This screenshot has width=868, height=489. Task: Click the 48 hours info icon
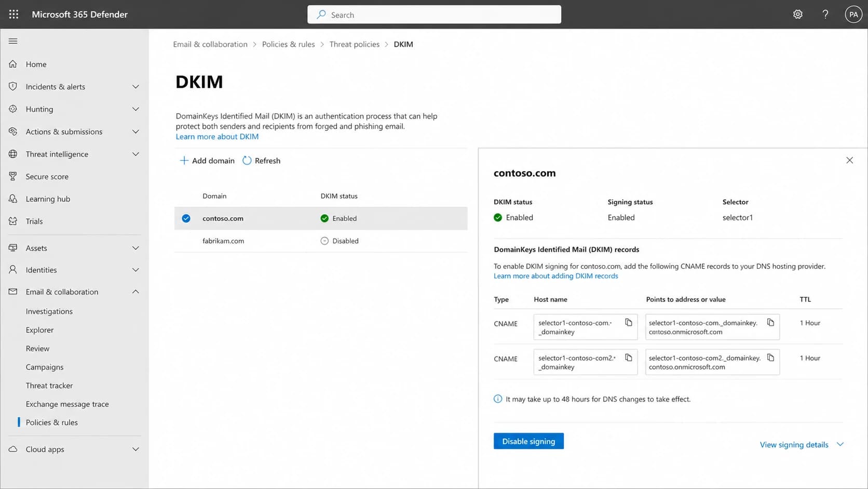[x=498, y=399]
